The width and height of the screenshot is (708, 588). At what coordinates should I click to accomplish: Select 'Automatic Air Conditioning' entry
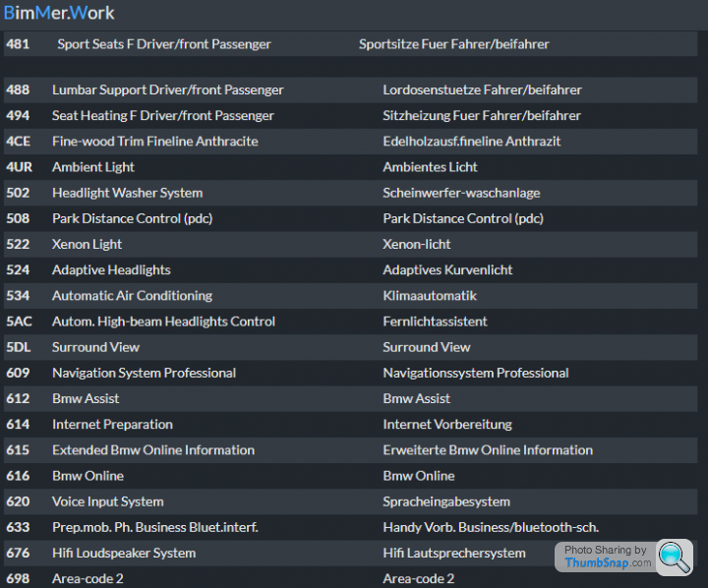[133, 296]
